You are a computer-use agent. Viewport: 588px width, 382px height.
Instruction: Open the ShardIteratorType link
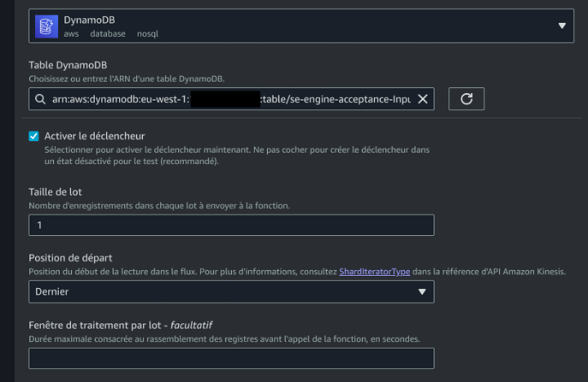pyautogui.click(x=374, y=272)
